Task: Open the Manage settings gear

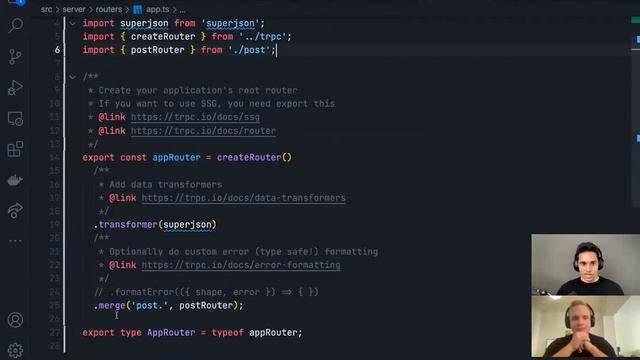Action: point(15,351)
